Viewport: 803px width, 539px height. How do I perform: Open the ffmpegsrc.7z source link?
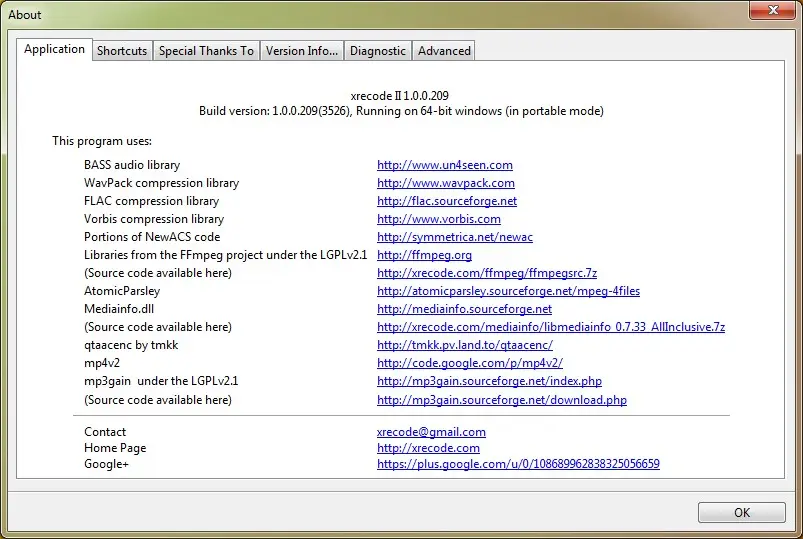click(487, 273)
